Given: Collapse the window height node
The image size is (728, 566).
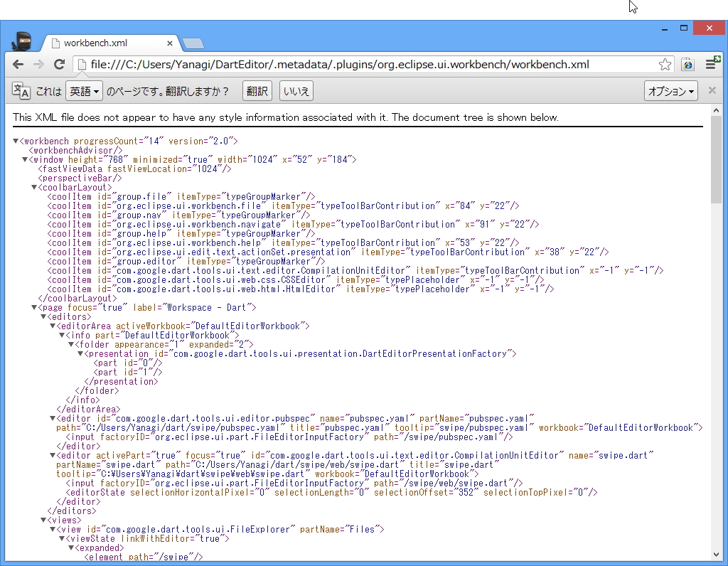Looking at the screenshot, I should click(25, 159).
